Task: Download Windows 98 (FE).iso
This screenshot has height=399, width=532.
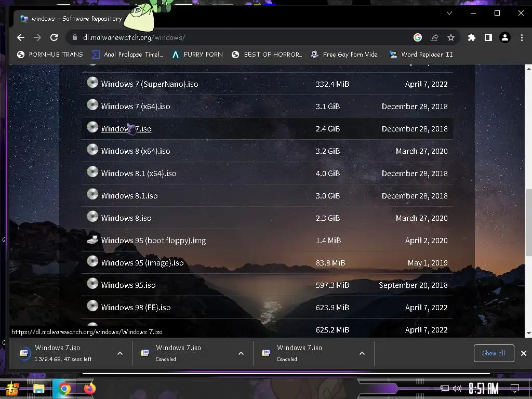Action: (x=136, y=308)
